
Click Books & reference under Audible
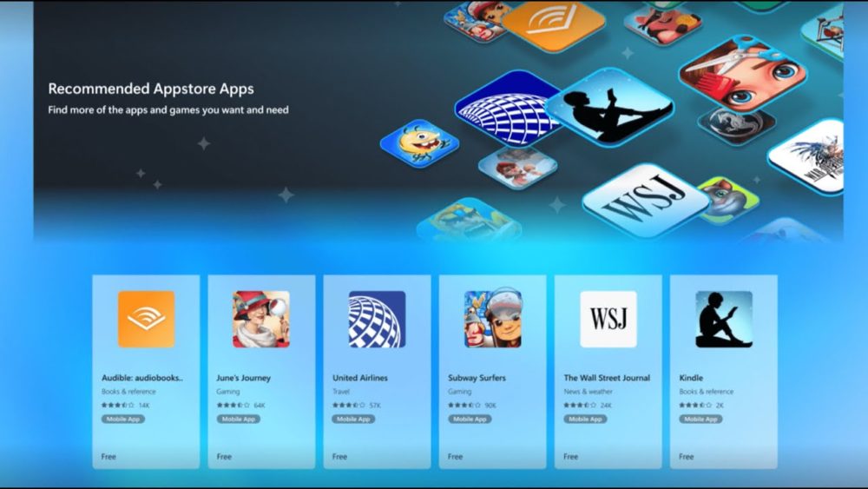click(128, 392)
